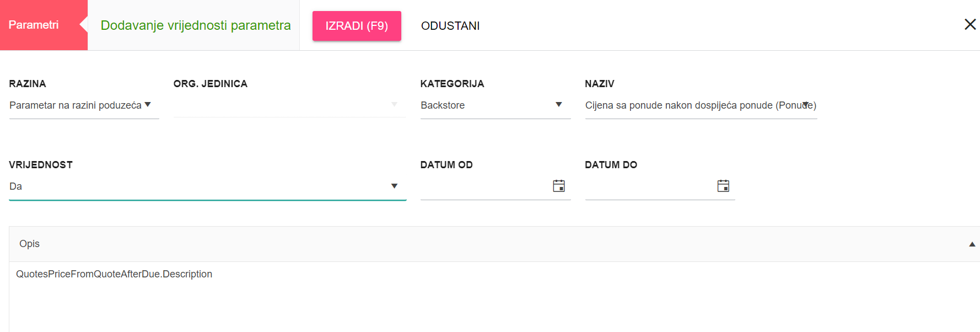Click the Razina dropdown arrow
The width and height of the screenshot is (980, 332).
tap(148, 105)
